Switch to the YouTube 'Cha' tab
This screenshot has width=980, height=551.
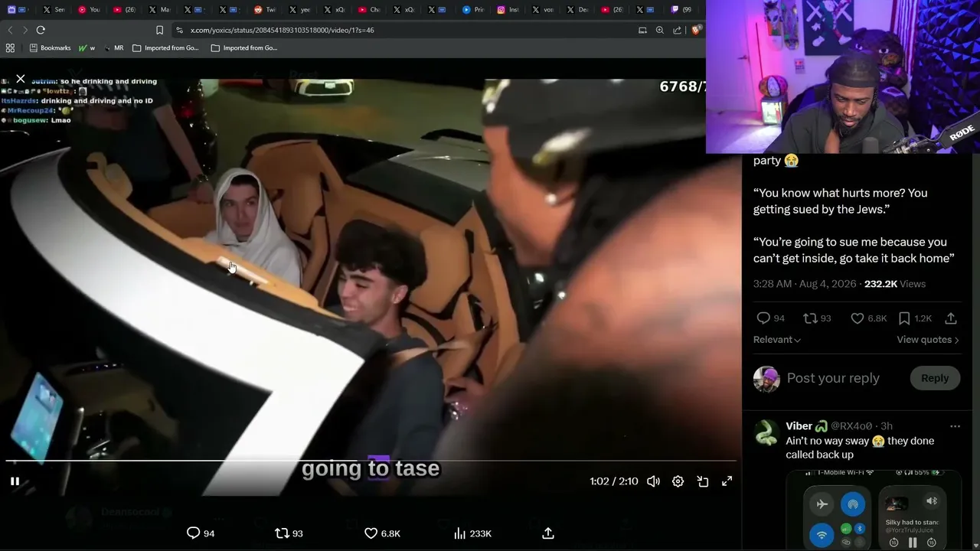point(371,10)
